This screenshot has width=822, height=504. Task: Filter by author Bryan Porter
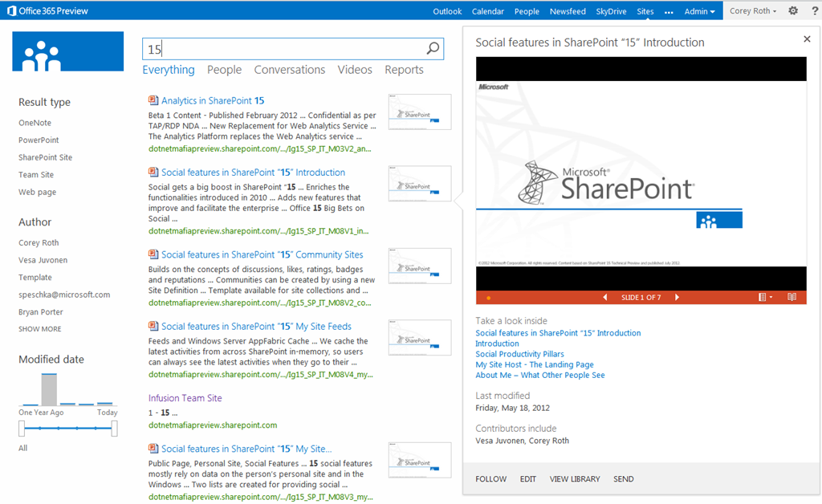41,311
